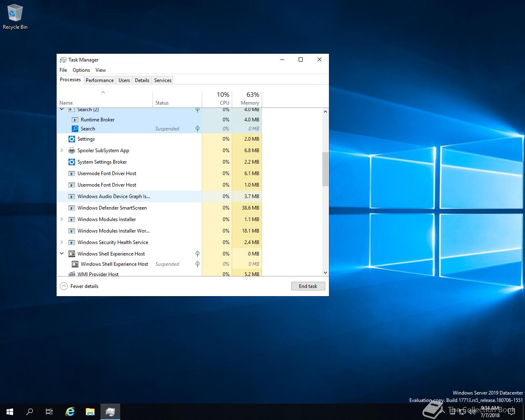Screen dimensions: 525x420
Task: Click icon of Usermode Font Driver Host using 6.1 MB
Action: pos(72,173)
